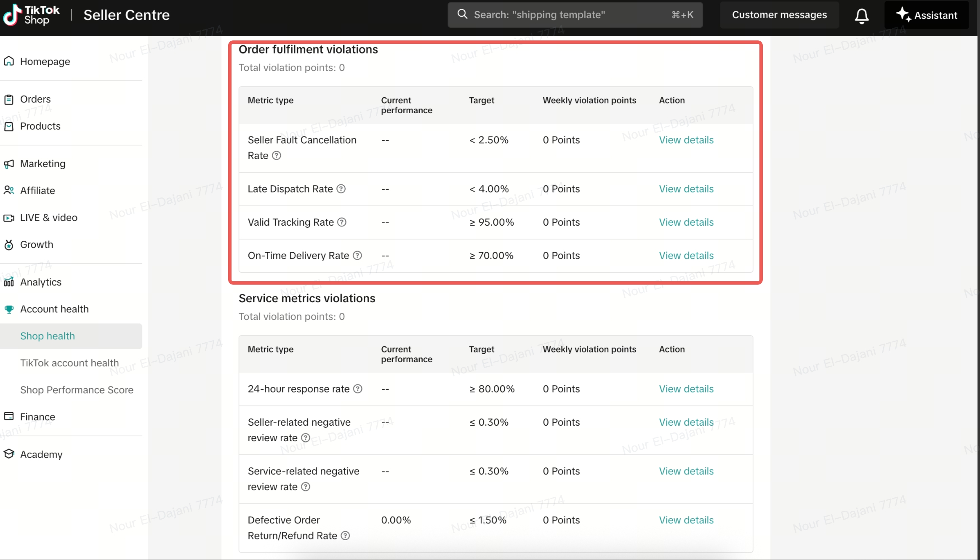
Task: Click help icon beside Service-related negative review rate
Action: click(x=306, y=487)
